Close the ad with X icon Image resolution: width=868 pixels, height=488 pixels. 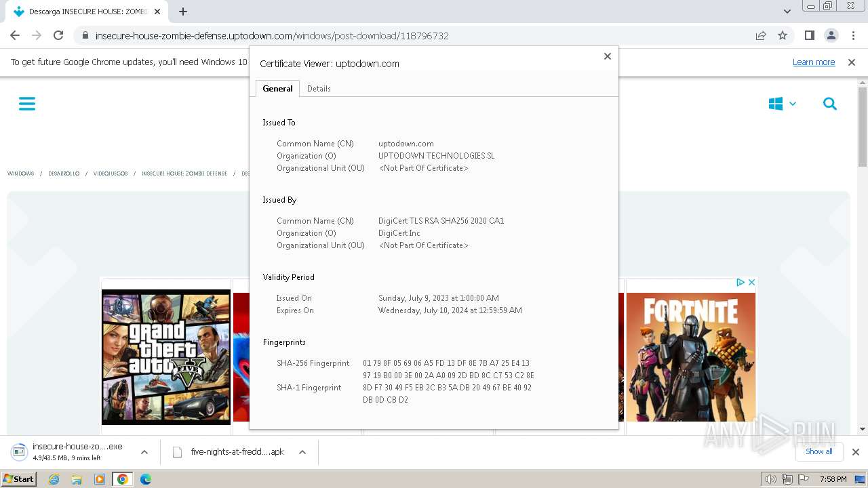tap(751, 282)
